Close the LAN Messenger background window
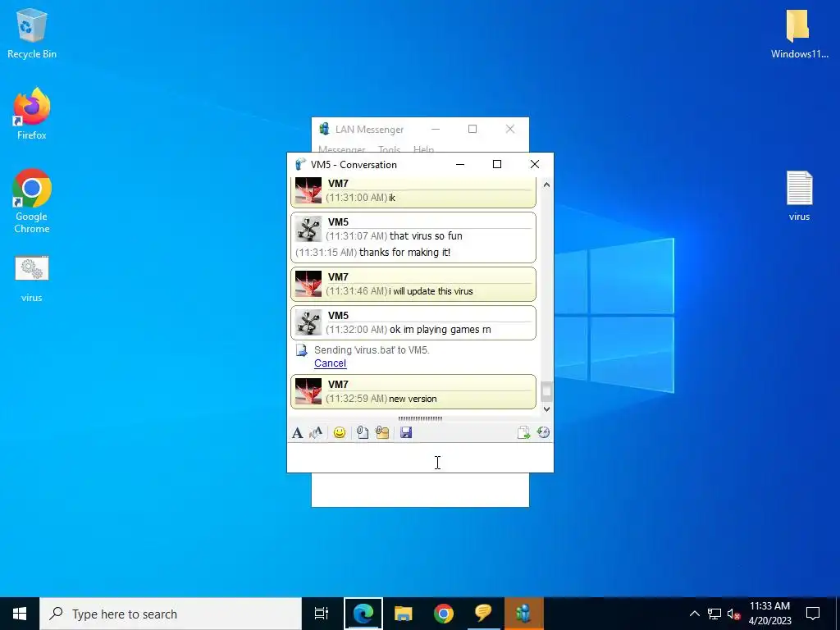Image resolution: width=840 pixels, height=630 pixels. pyautogui.click(x=510, y=129)
